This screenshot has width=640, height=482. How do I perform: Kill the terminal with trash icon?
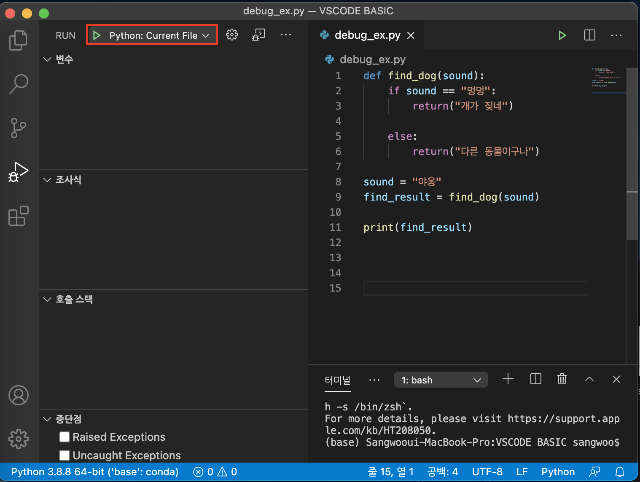562,379
